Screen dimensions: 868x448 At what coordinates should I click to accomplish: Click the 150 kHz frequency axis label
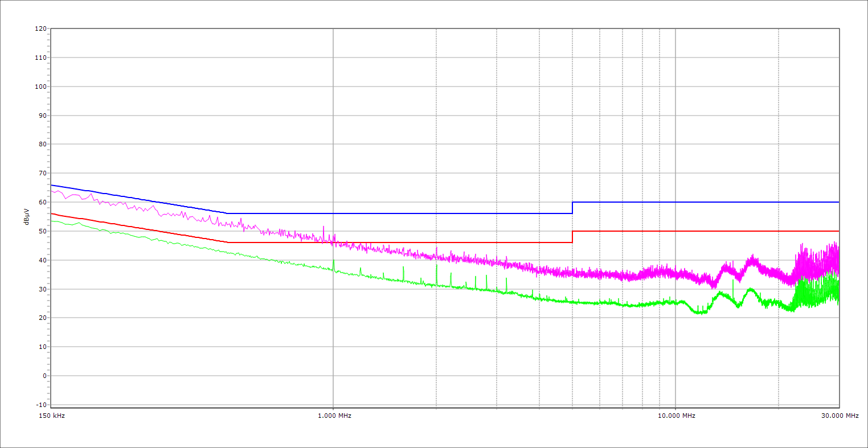pyautogui.click(x=53, y=416)
